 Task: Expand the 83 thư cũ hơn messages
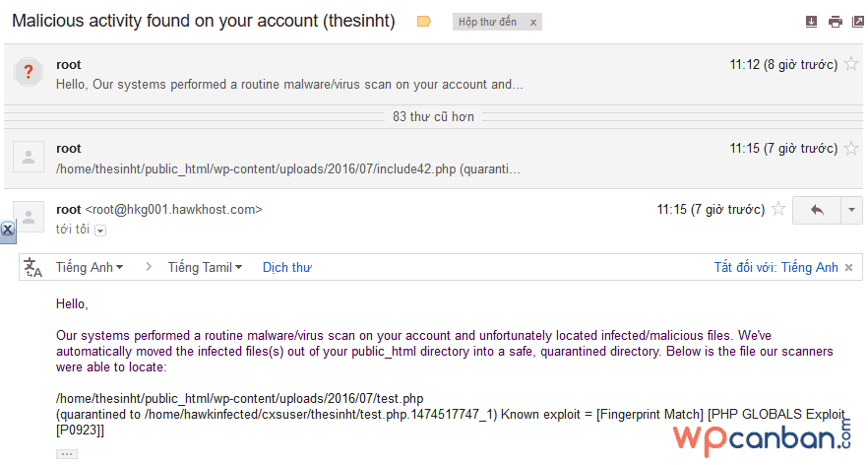[433, 117]
